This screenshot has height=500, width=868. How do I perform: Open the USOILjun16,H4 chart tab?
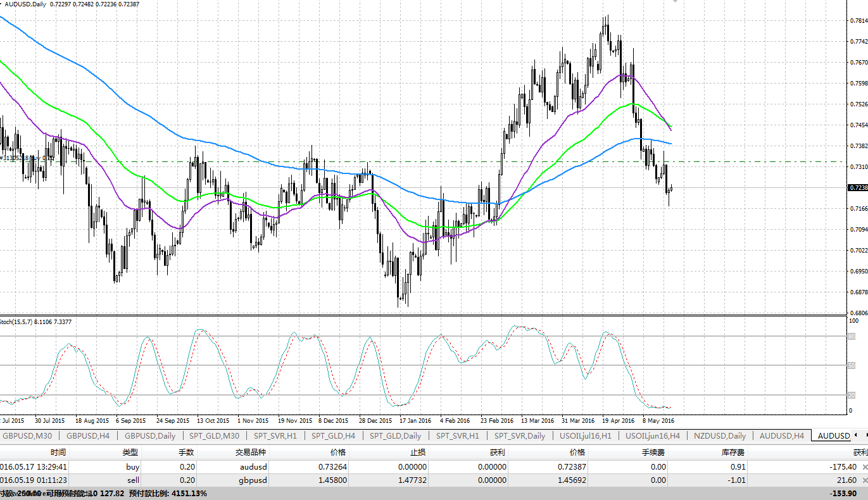tap(653, 435)
